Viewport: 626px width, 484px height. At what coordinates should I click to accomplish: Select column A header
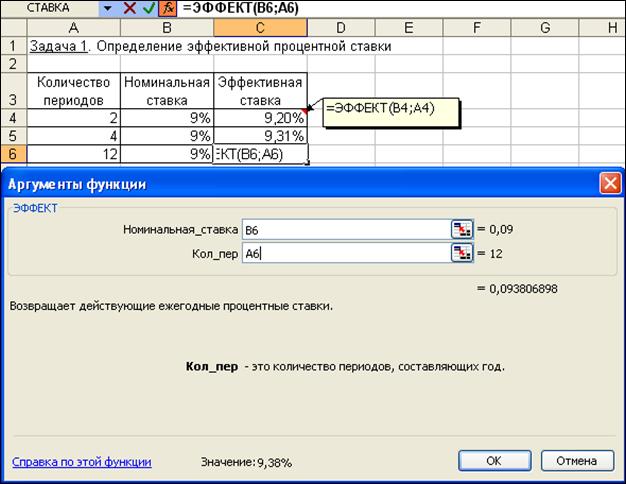(74, 27)
